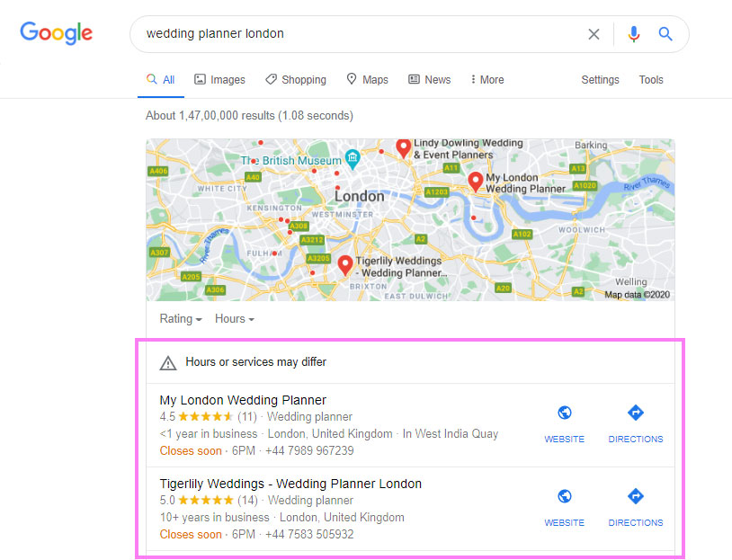Click the microphone voice search icon

click(633, 33)
